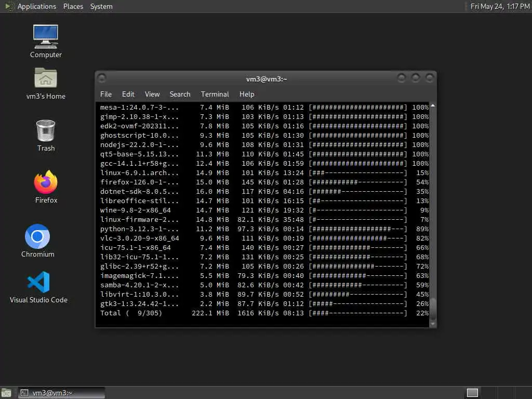Click the dotnet-sdk-8.0.5 package name
532x399 pixels.
(x=139, y=191)
